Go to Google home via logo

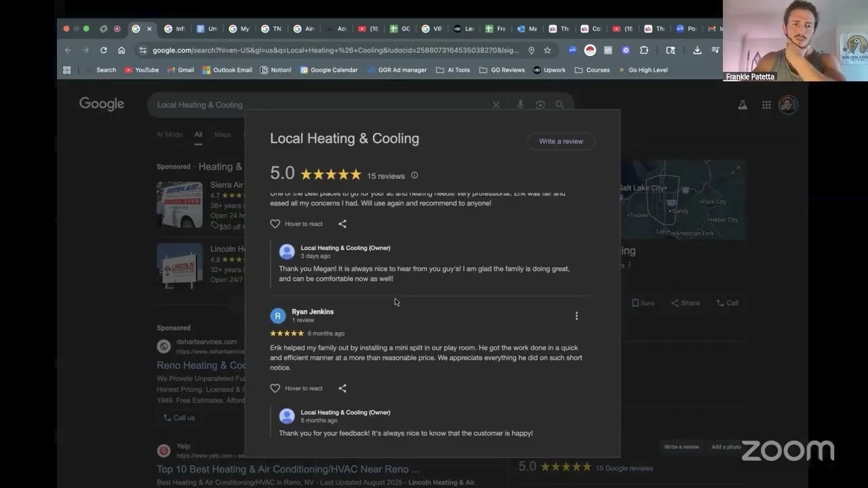(102, 104)
